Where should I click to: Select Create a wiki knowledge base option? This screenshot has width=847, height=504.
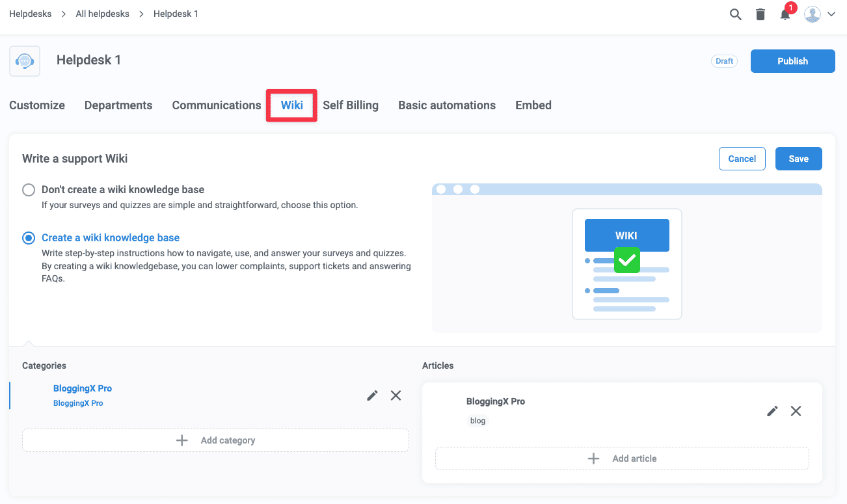coord(29,238)
